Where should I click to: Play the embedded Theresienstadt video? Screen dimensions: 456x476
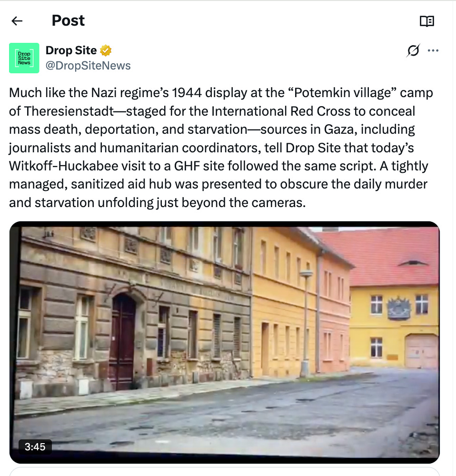[x=225, y=342]
